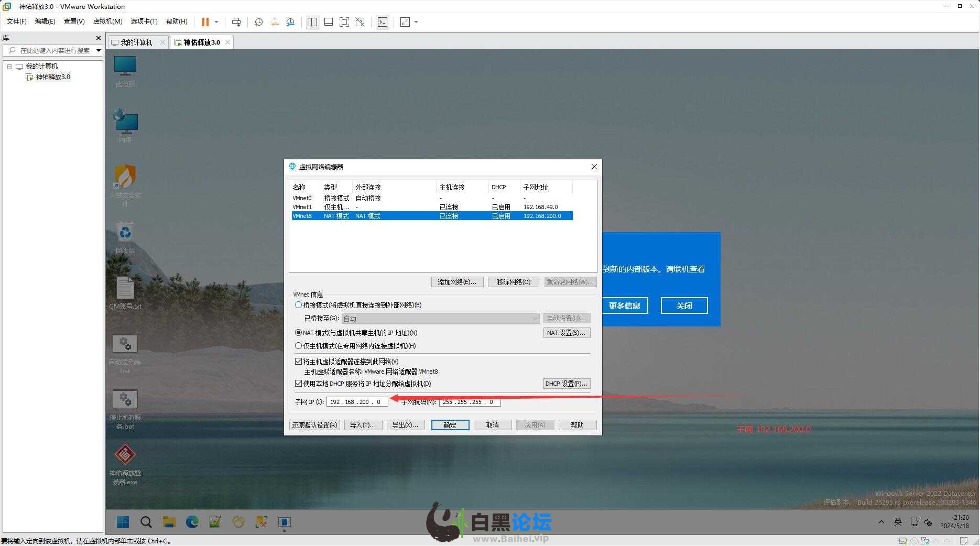Select the 桥接模式 radio button

pyautogui.click(x=298, y=305)
